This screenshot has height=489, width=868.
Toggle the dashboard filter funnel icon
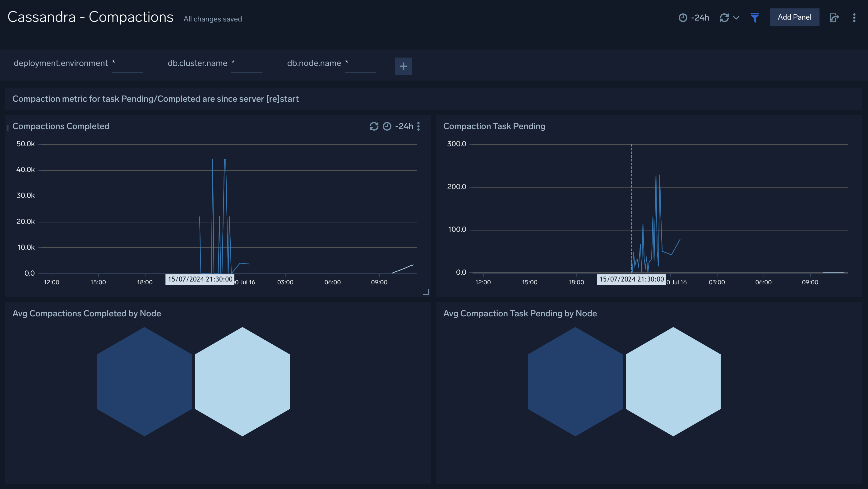pos(755,17)
